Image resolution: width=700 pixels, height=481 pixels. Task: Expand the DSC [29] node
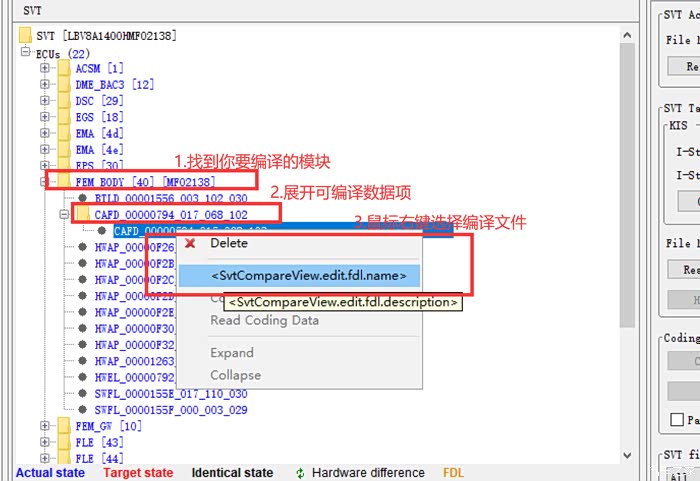(45, 100)
